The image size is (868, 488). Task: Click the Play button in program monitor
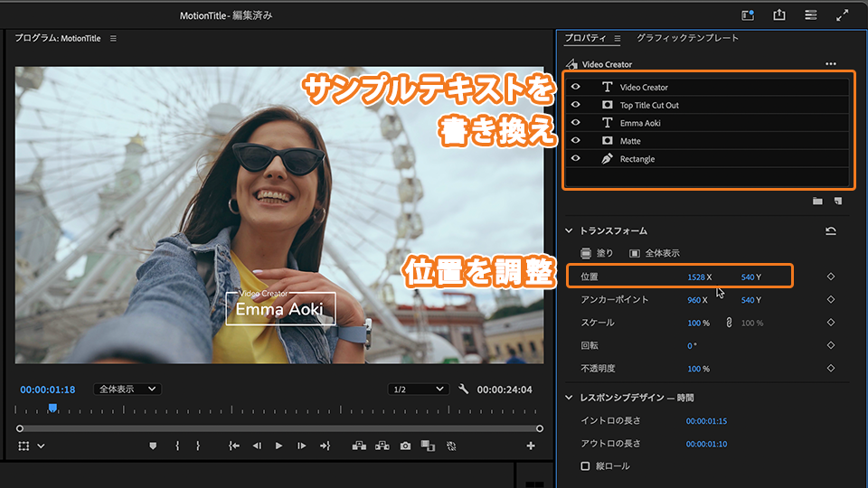click(278, 446)
